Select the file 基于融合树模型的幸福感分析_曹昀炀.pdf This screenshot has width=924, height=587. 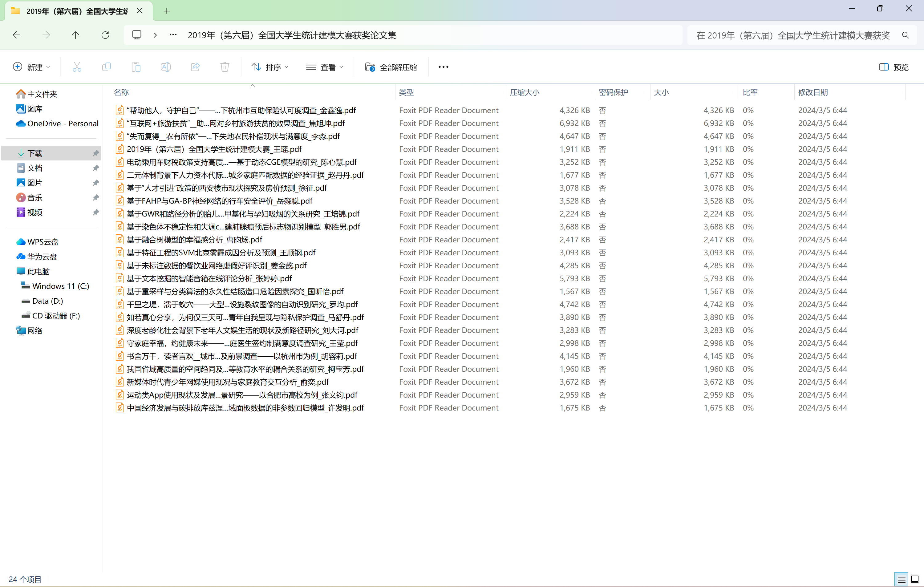[194, 240]
